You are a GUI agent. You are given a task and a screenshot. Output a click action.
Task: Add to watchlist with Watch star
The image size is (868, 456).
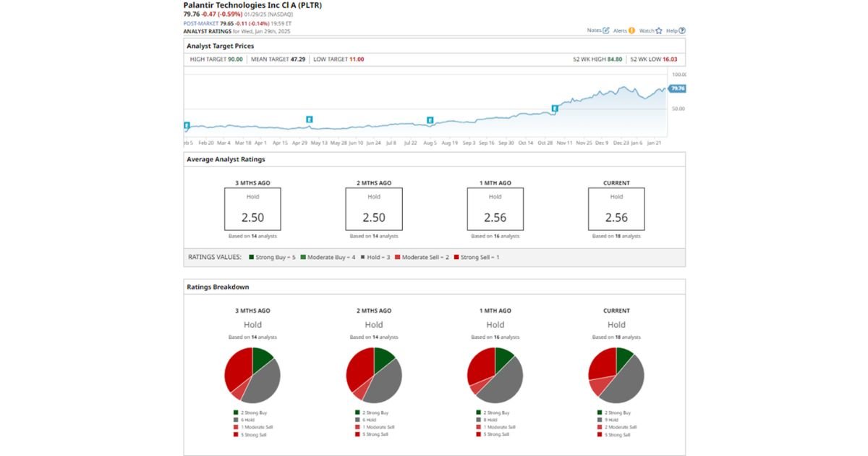[x=658, y=30]
